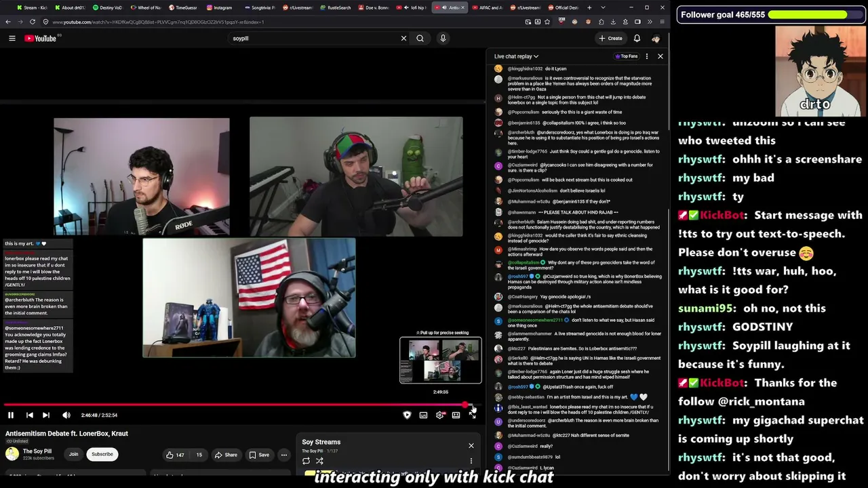Clear the YouTube search text
Image resolution: width=868 pixels, height=488 pixels.
click(403, 39)
